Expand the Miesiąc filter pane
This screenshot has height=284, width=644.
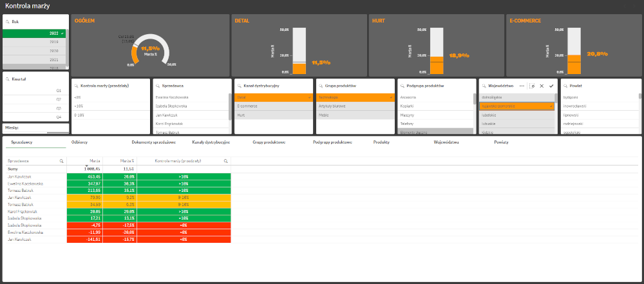pyautogui.click(x=35, y=128)
